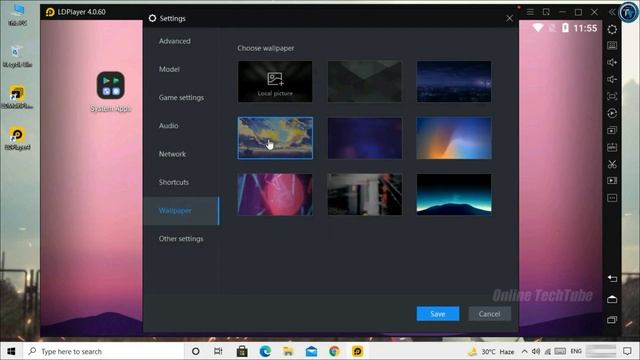Select the teal horizon mountain wallpaper

point(454,194)
